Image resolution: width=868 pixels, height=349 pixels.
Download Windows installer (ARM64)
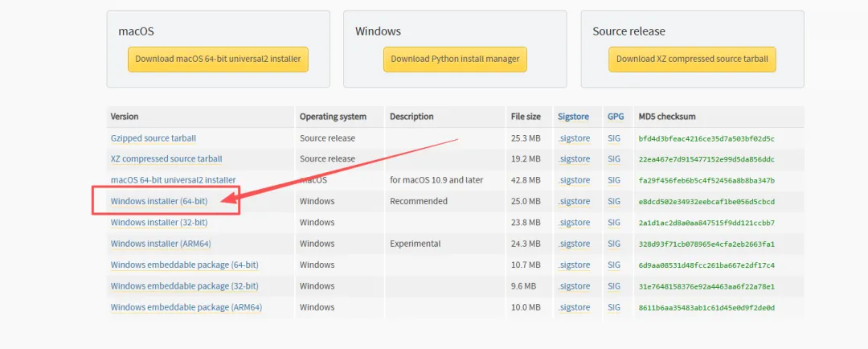click(x=161, y=243)
